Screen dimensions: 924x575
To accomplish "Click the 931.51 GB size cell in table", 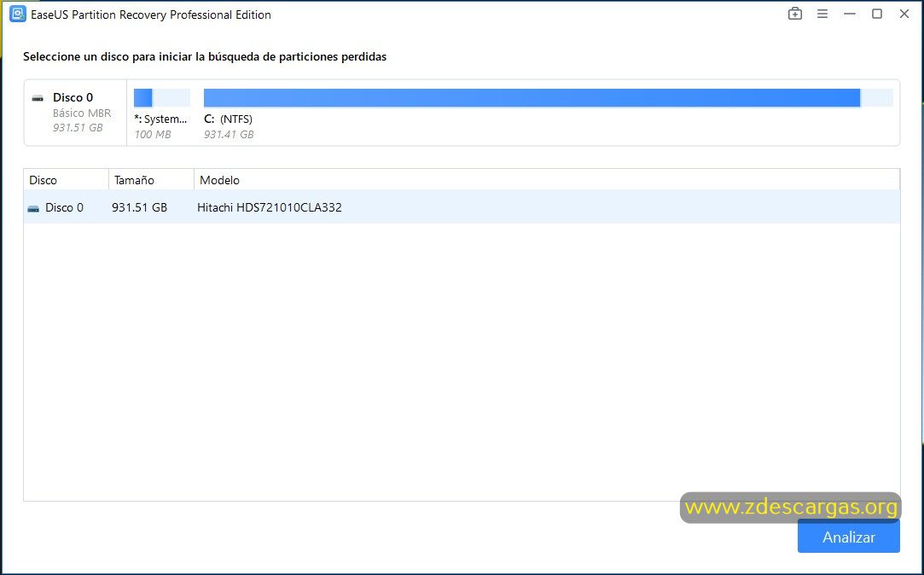I will click(x=139, y=207).
